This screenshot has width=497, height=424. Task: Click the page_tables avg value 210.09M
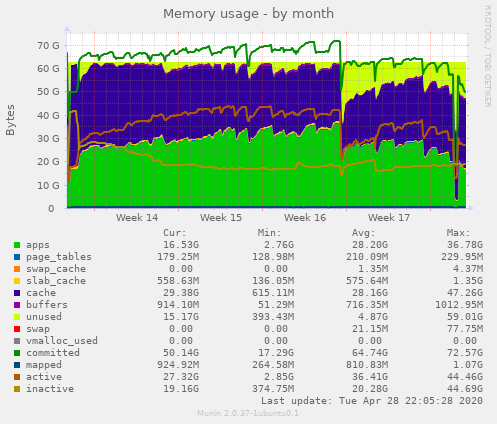coord(367,257)
